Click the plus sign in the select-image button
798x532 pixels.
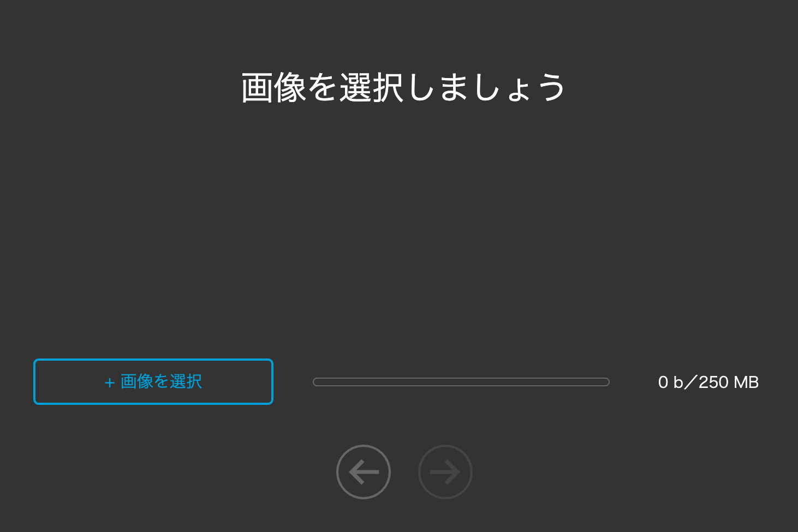[x=109, y=382]
